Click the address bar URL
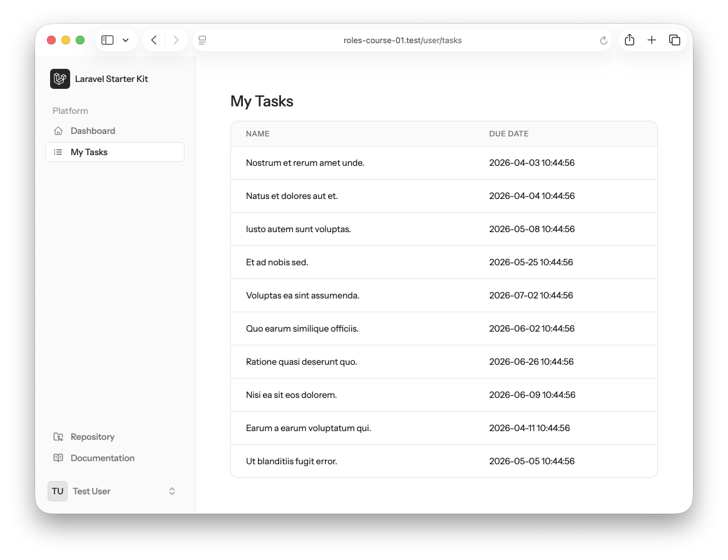Image resolution: width=728 pixels, height=560 pixels. pyautogui.click(x=402, y=41)
